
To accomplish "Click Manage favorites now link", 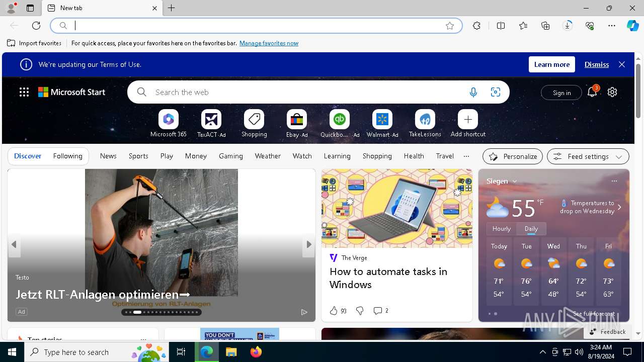I will pyautogui.click(x=269, y=43).
